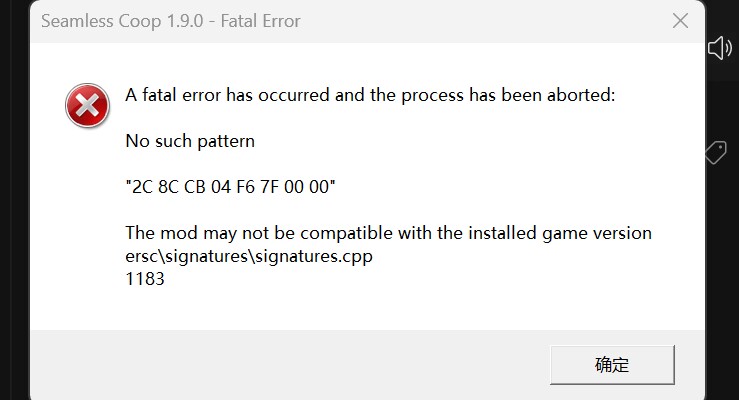Viewport: 739px width, 400px height.
Task: Mute sound using the speaker icon
Action: point(720,48)
